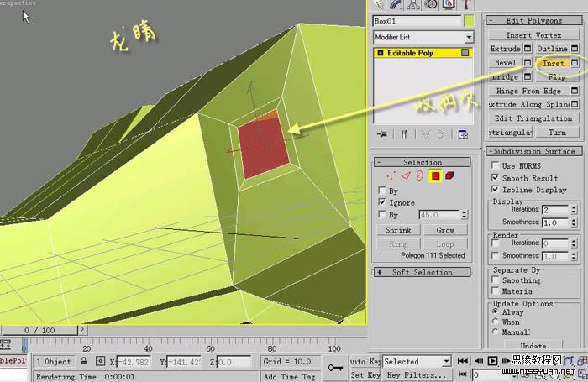
Task: Check Separate By Smoothing checkbox
Action: (x=496, y=280)
